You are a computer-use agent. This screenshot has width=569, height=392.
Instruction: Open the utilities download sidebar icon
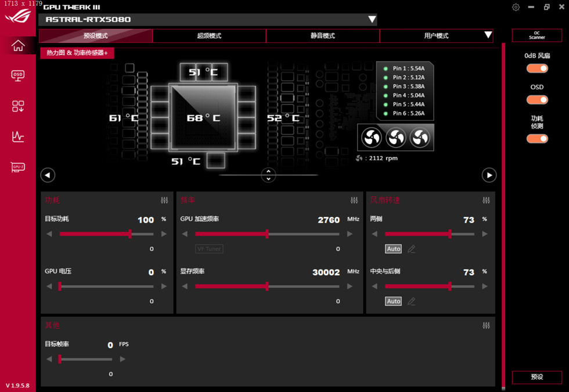18,106
